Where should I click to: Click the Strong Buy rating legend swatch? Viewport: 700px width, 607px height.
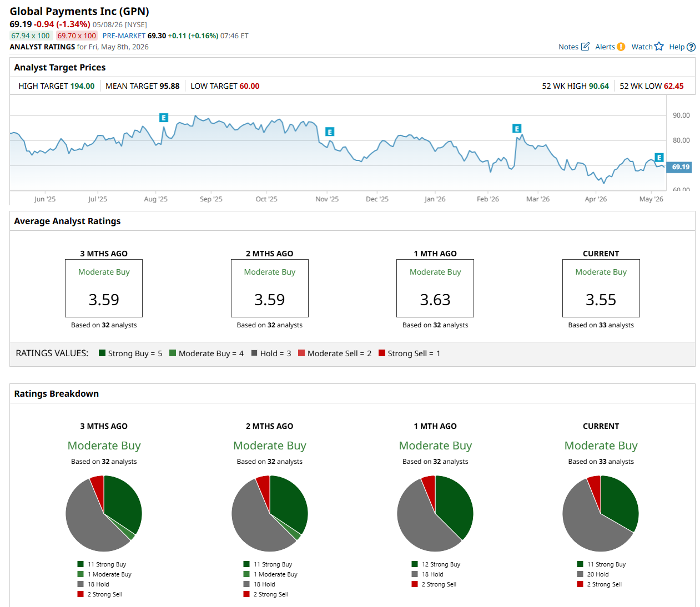click(x=102, y=353)
